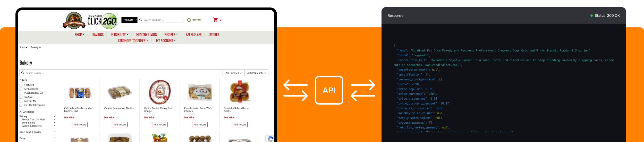The width and height of the screenshot is (644, 142).
Task: Click "price_currency": "USD" line in Response
Action: (417, 94)
